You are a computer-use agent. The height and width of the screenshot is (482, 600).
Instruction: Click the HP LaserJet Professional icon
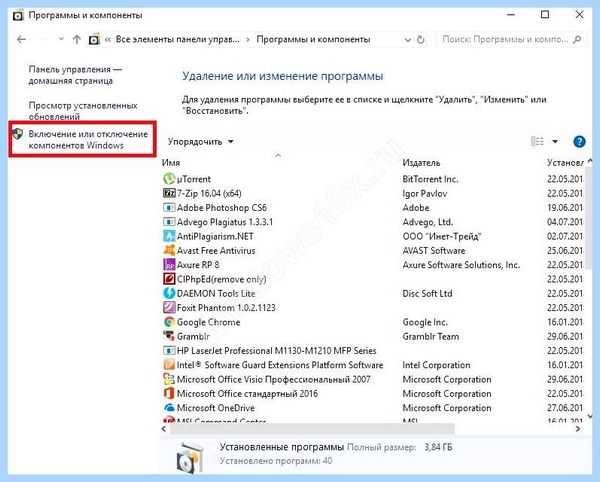[169, 350]
